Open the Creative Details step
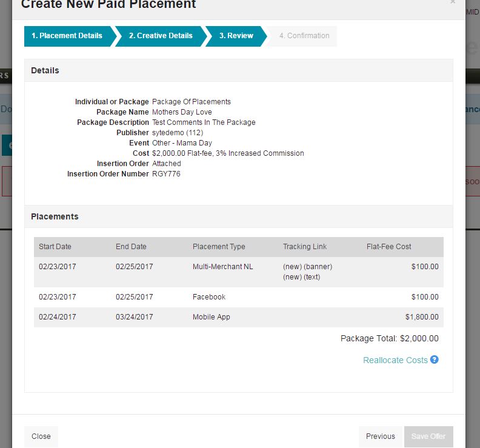This screenshot has height=448, width=480. tap(161, 36)
